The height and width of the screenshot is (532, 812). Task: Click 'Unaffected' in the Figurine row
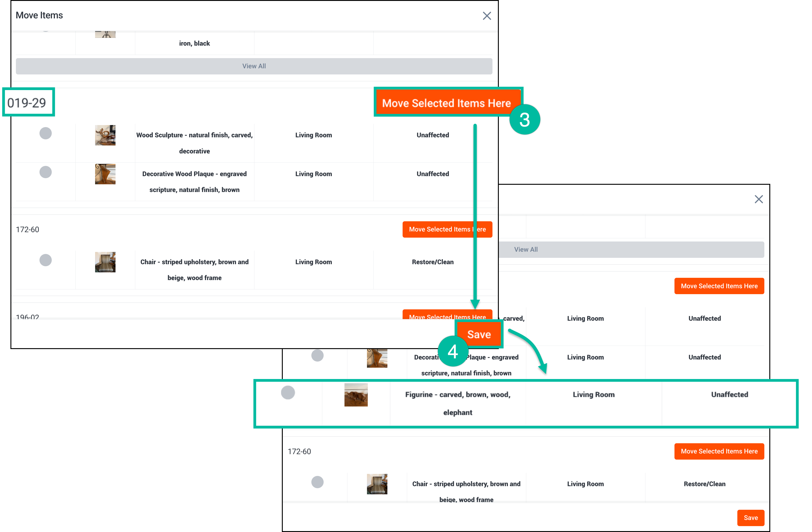[729, 394]
